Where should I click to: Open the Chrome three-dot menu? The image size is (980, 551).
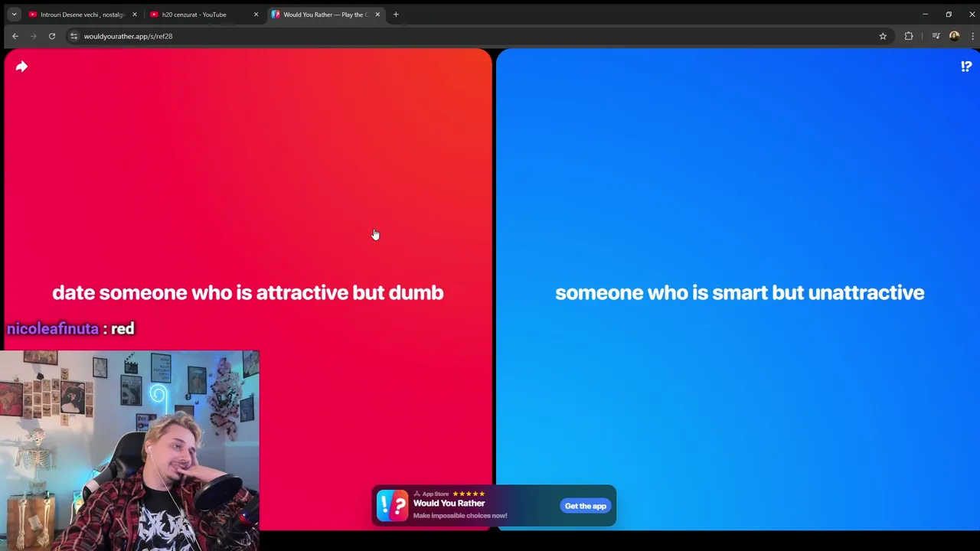pos(972,36)
